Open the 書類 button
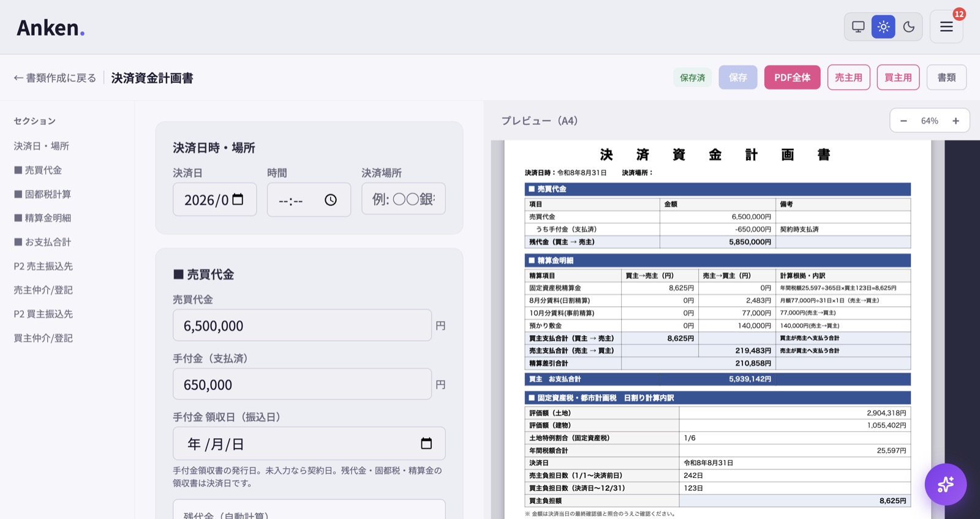The height and width of the screenshot is (519, 980). [x=946, y=77]
